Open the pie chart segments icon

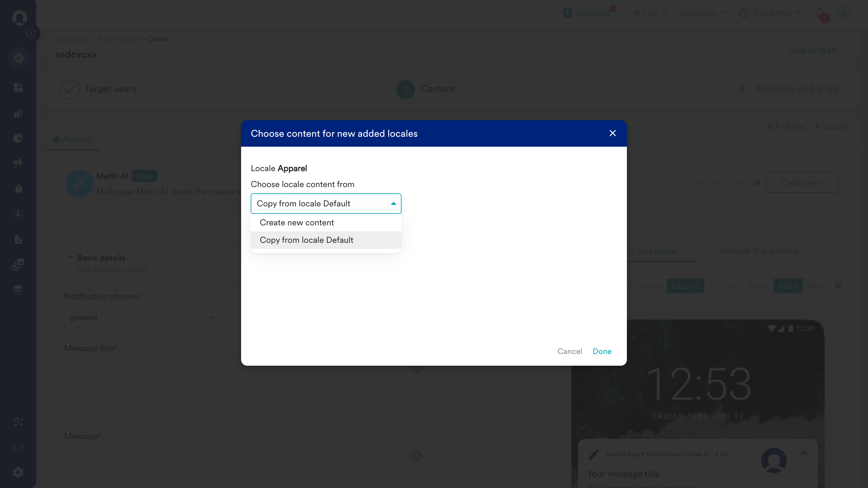[18, 138]
